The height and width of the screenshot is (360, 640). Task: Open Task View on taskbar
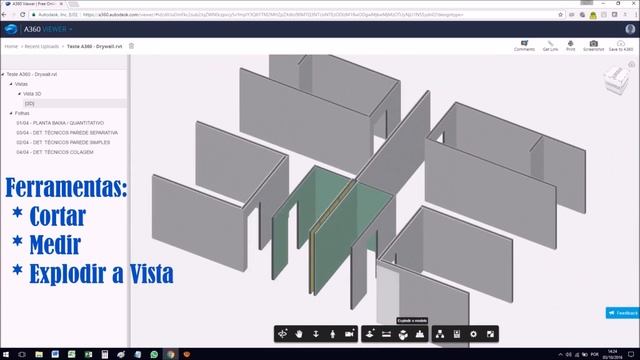click(x=22, y=354)
